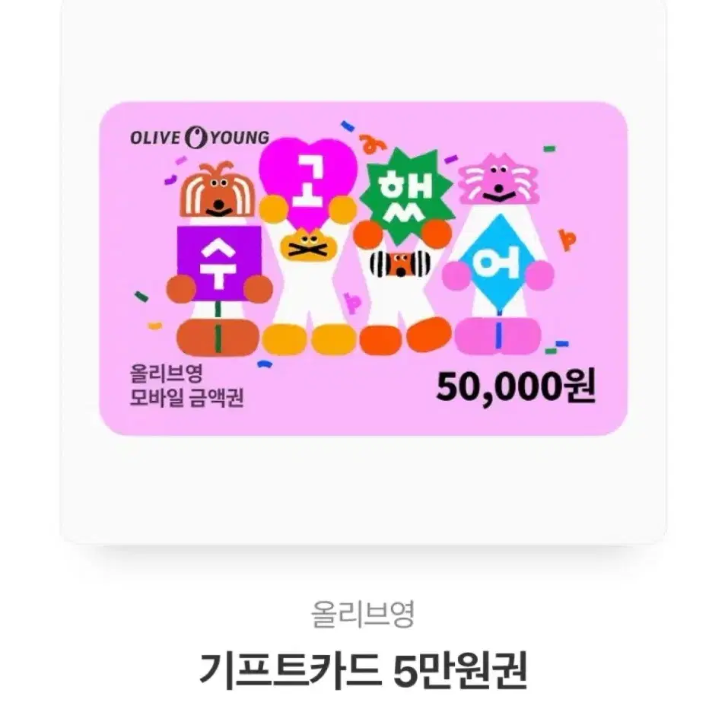Click the orange shoes under 했 character
The height and width of the screenshot is (728, 728).
pyautogui.click(x=405, y=335)
